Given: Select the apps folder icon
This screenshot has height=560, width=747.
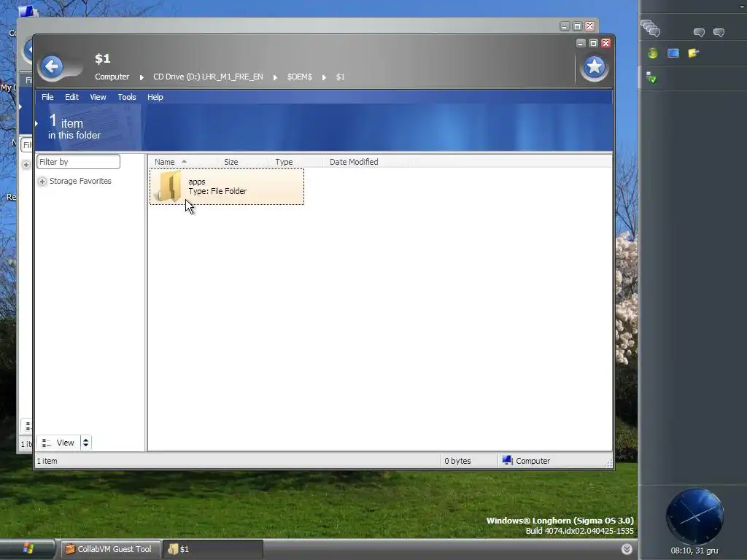Looking at the screenshot, I should (x=169, y=187).
